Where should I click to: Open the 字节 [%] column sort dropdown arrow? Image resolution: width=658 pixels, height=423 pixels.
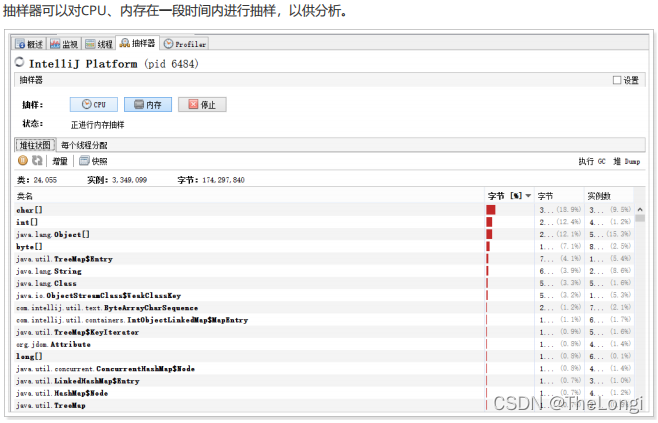tap(528, 196)
